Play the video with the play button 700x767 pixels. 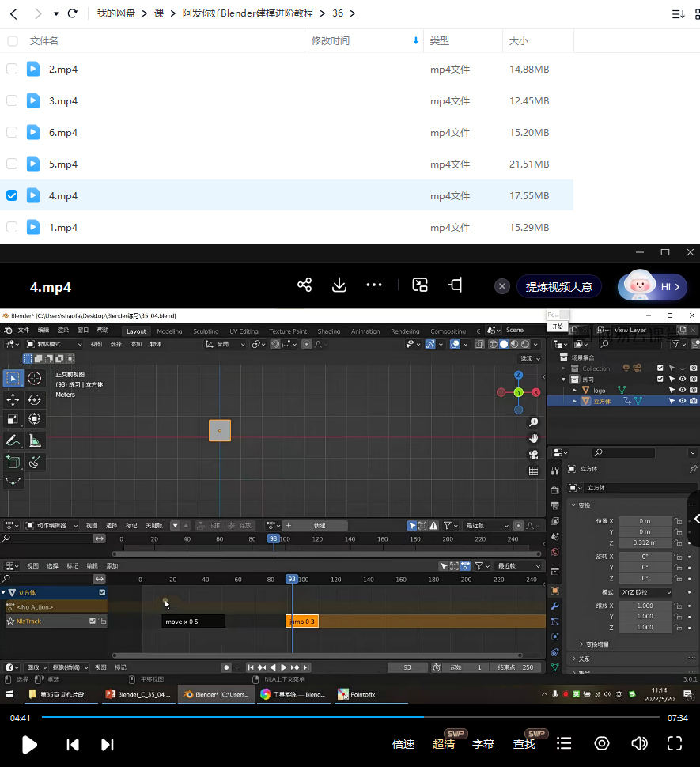pos(29,744)
